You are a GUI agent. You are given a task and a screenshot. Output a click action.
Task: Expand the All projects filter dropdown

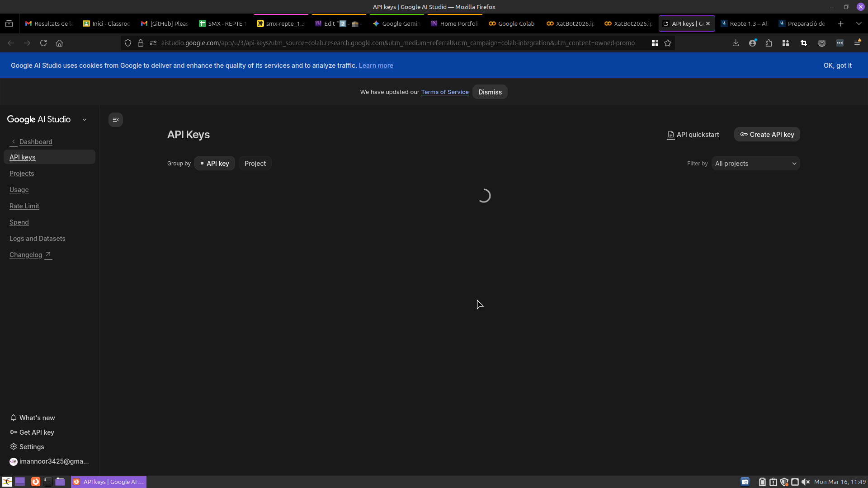click(755, 164)
